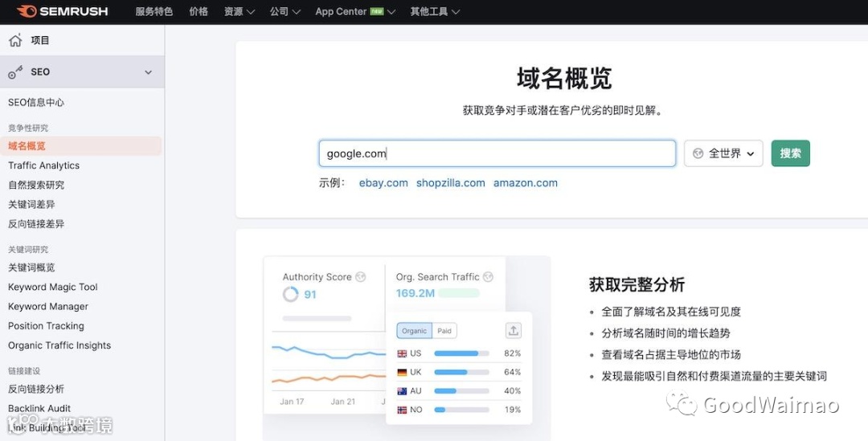Click the green 搜索 button
The height and width of the screenshot is (441, 868).
tap(791, 153)
